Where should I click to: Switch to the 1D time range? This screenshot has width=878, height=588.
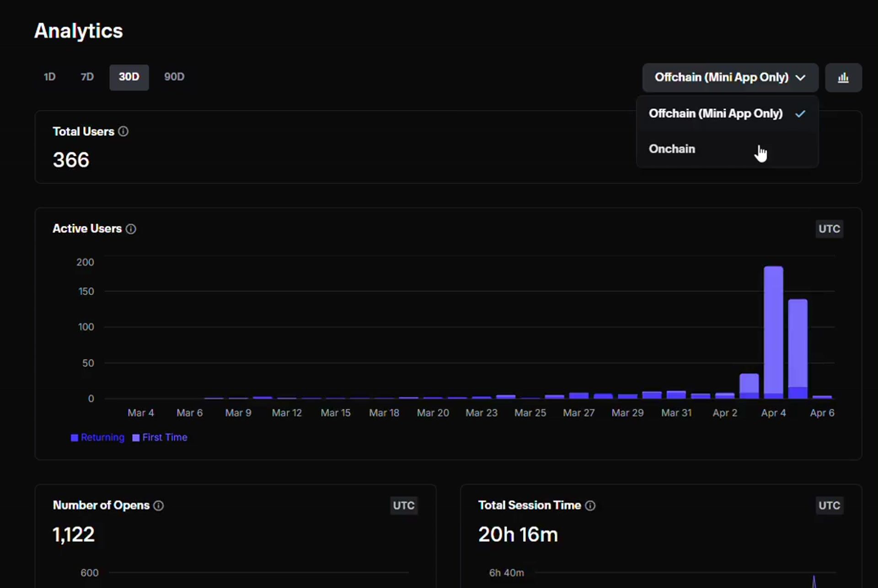[x=49, y=77]
